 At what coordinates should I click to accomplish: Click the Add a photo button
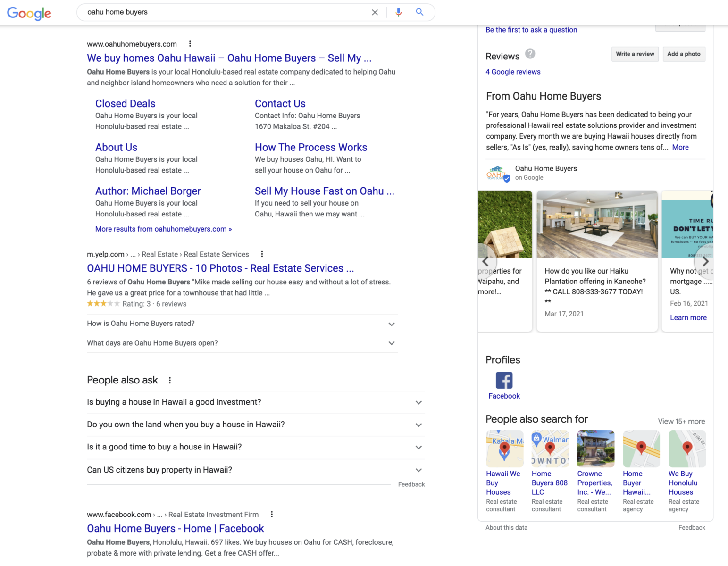[684, 54]
